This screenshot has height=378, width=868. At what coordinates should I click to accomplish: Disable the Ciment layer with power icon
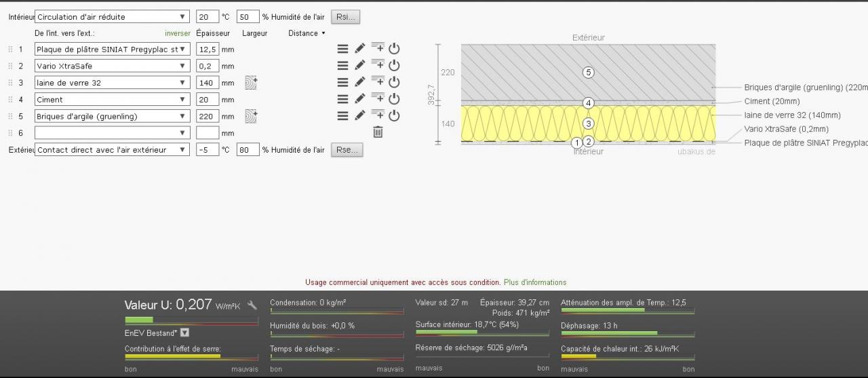point(394,99)
